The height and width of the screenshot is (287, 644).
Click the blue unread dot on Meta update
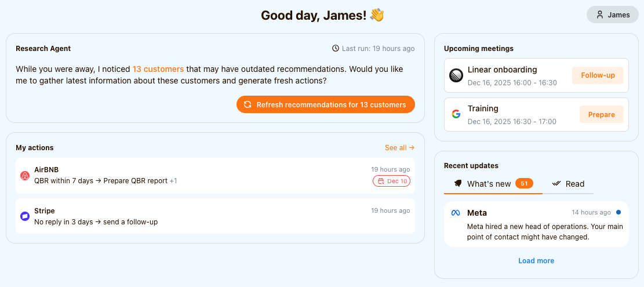[618, 213]
